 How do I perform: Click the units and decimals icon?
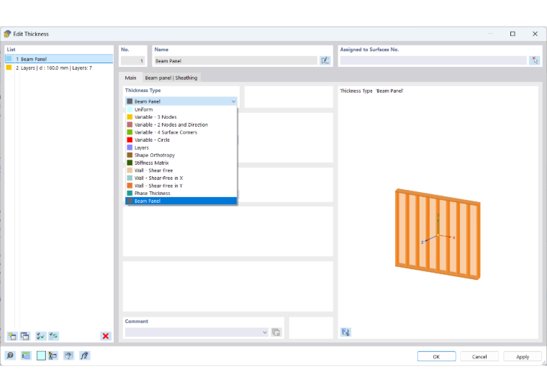tap(26, 355)
